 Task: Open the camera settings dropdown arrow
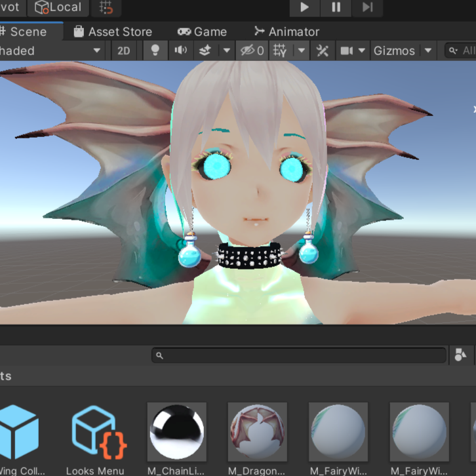[x=361, y=50]
